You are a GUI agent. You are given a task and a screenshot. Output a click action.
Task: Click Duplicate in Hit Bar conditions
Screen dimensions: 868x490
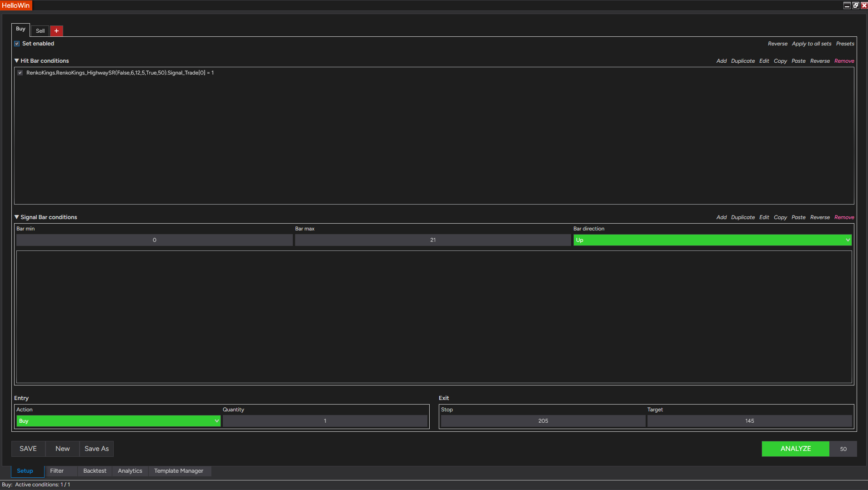pos(743,61)
